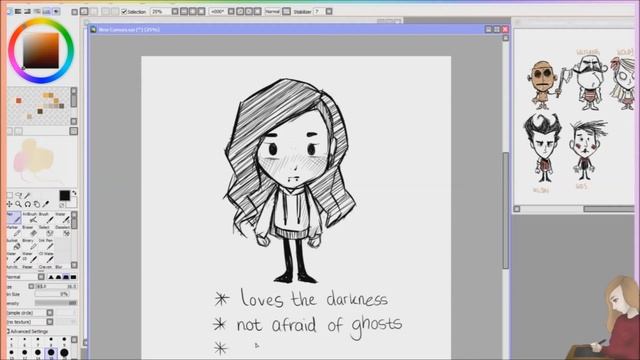This screenshot has height=360, width=640.
Task: Toggle the scratchpad panel icon
Action: [x=56, y=11]
